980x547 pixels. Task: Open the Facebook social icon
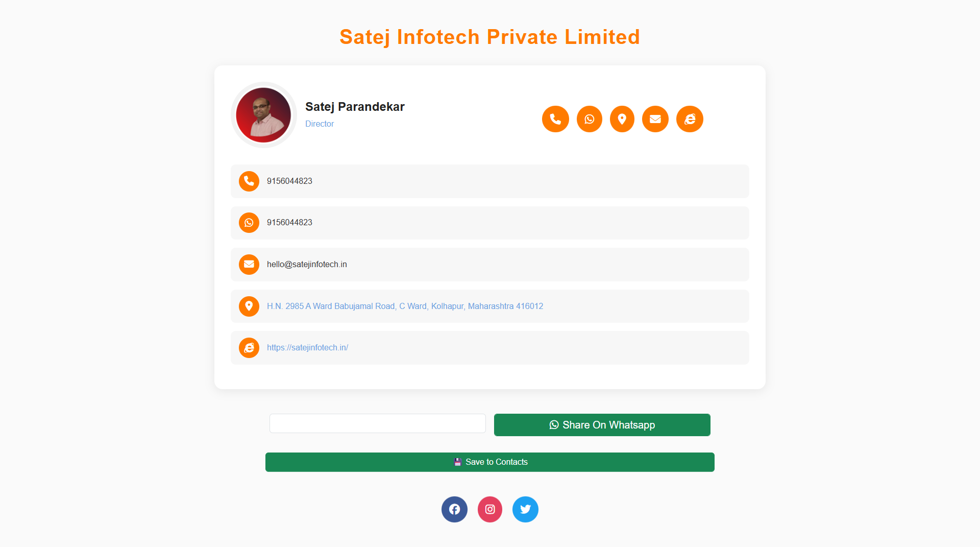[x=454, y=509]
